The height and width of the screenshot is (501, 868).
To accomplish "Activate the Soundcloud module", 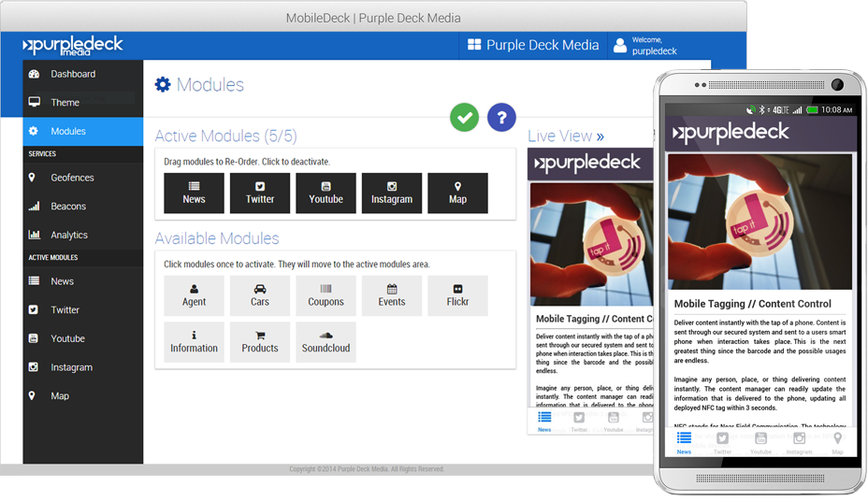I will (325, 342).
